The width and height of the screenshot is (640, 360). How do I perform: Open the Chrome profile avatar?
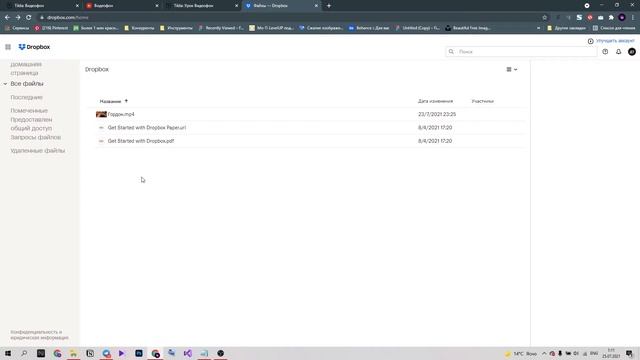click(622, 18)
